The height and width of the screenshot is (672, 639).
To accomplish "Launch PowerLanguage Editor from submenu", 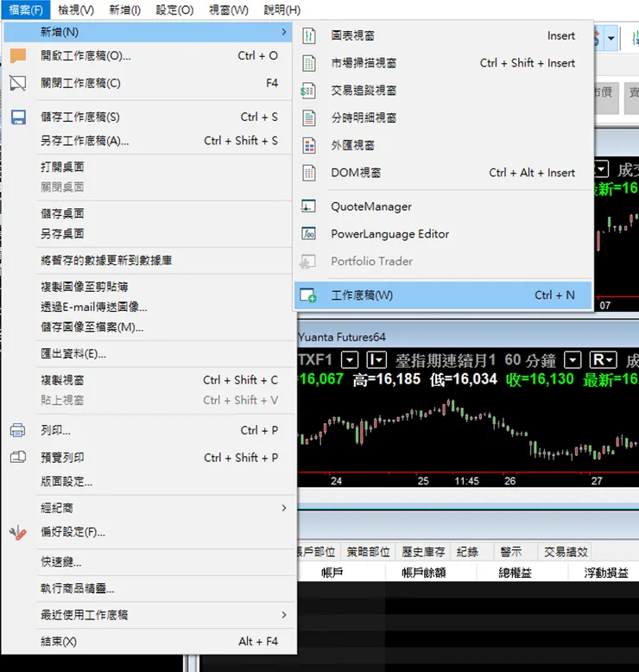I will [444, 234].
